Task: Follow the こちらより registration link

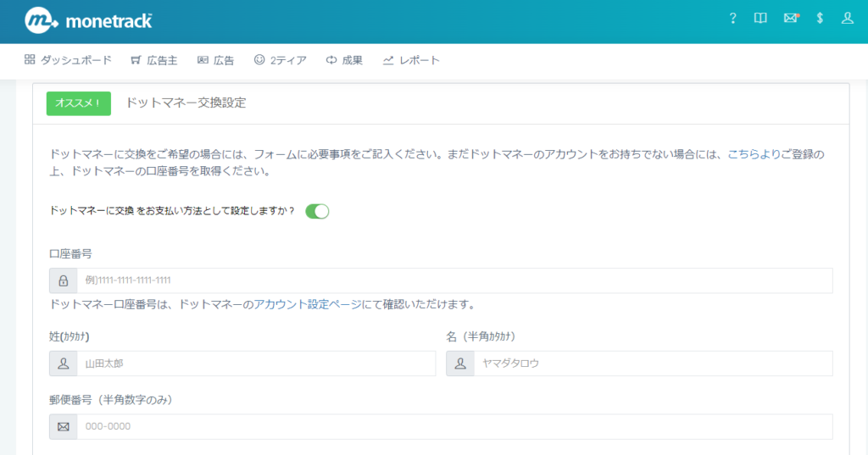Action: pos(754,154)
